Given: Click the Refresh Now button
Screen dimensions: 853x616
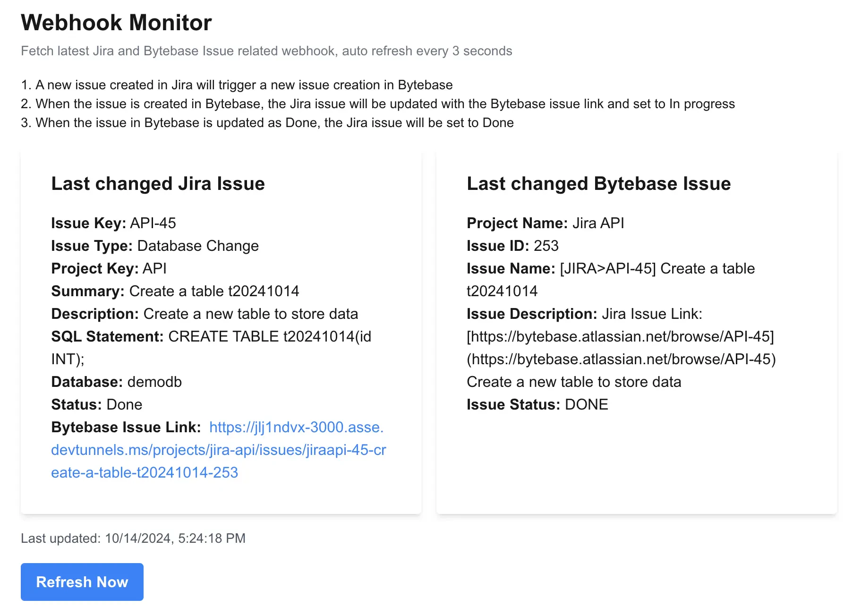Looking at the screenshot, I should [x=82, y=582].
